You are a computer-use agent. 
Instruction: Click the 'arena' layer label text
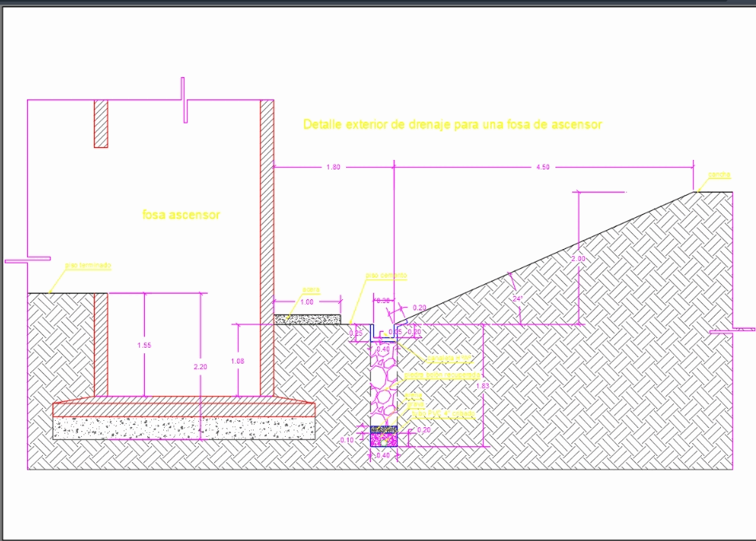[x=413, y=395]
